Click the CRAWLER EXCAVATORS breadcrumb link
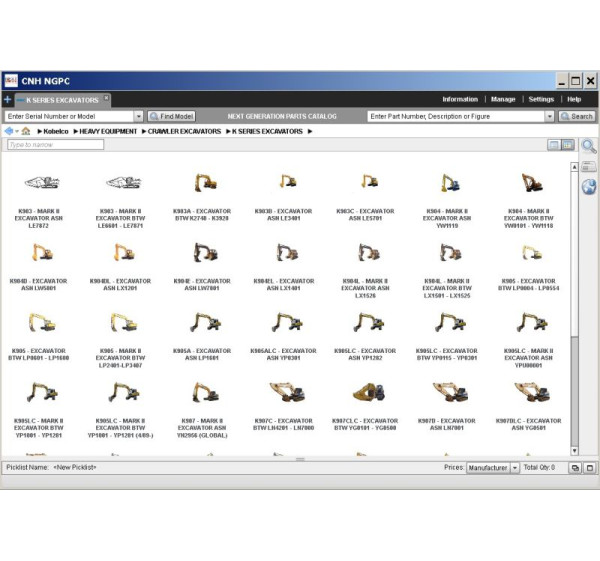The width and height of the screenshot is (600, 561). pyautogui.click(x=183, y=131)
